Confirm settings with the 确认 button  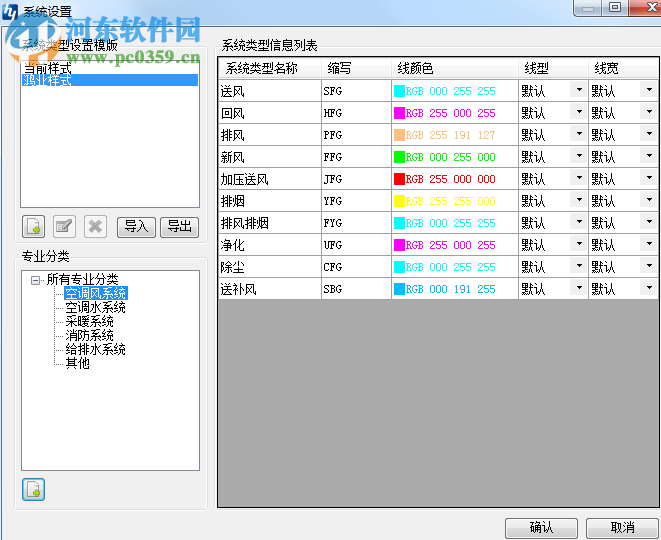click(x=541, y=528)
